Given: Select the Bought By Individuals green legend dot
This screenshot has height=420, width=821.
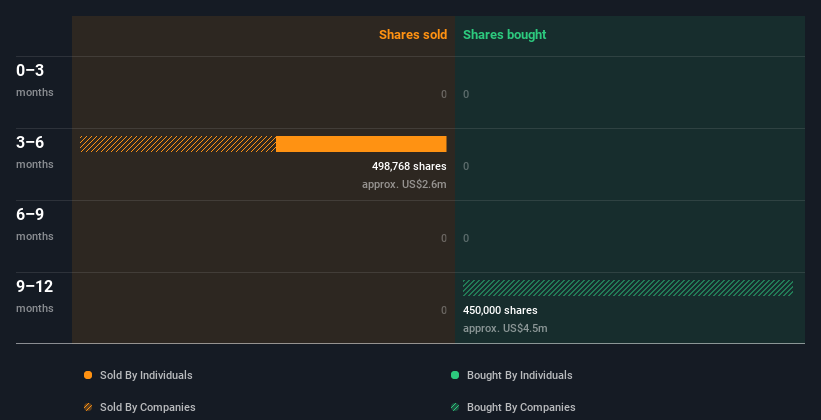Looking at the screenshot, I should pos(455,375).
